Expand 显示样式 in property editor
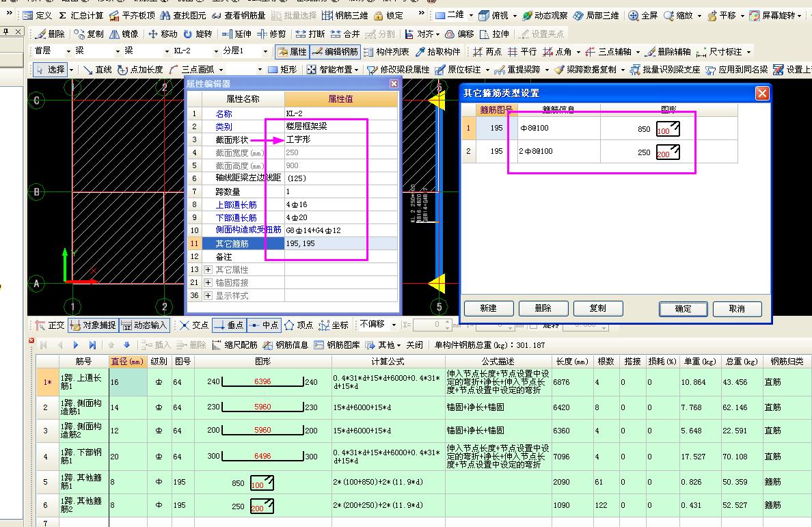This screenshot has height=527, width=812. click(208, 295)
